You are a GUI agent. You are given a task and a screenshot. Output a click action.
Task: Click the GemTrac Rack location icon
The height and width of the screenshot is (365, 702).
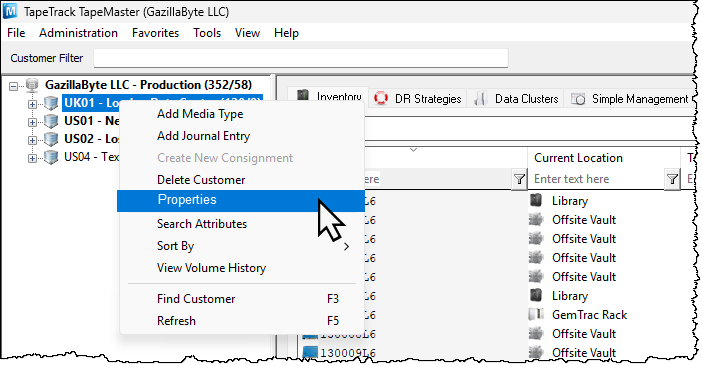click(x=536, y=314)
